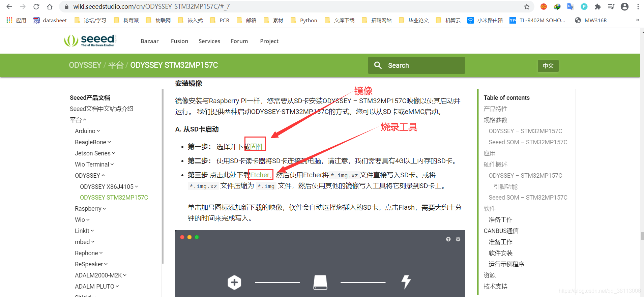Open 软件安装 in table of contents
The width and height of the screenshot is (644, 297).
(500, 253)
